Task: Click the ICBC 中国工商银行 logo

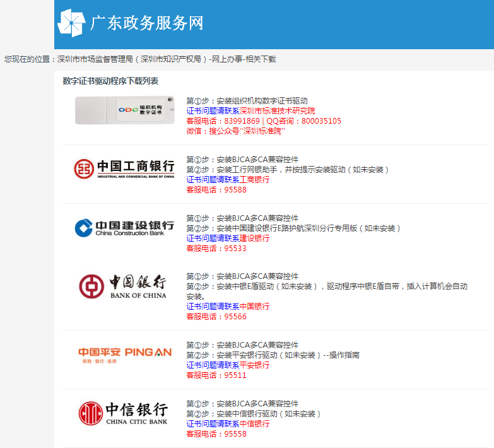Action: tap(124, 168)
